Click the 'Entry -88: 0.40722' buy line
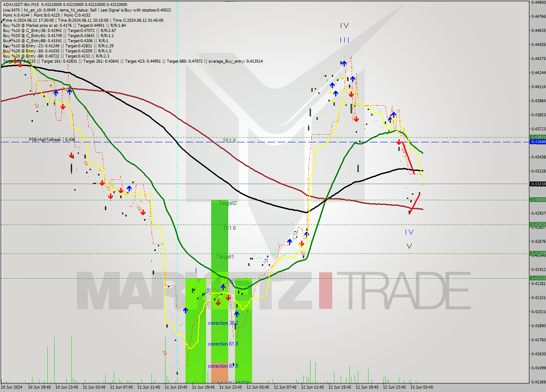The width and height of the screenshot is (546, 392). [x=55, y=56]
